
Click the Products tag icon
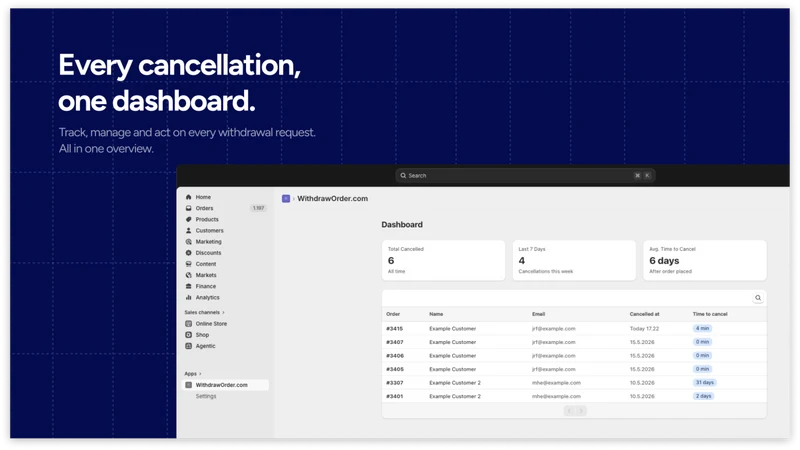[188, 219]
